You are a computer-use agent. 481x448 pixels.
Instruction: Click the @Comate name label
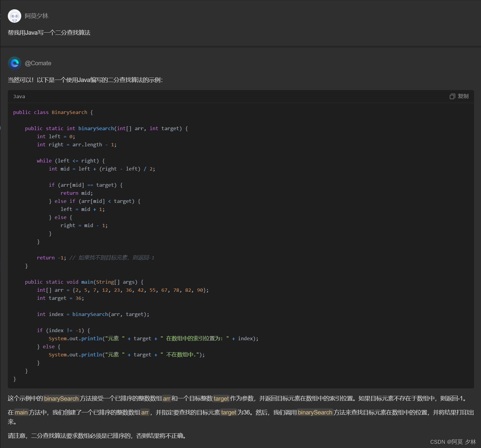(38, 63)
